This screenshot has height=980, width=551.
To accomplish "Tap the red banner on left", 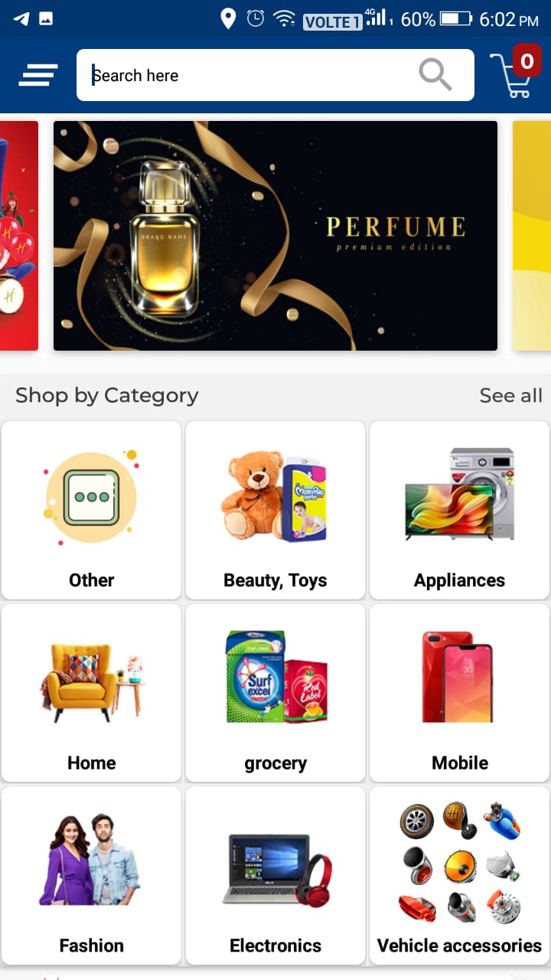I will pyautogui.click(x=19, y=236).
